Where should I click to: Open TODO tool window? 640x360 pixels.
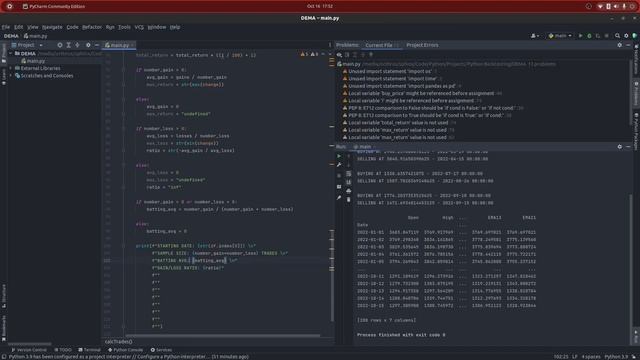(63, 350)
